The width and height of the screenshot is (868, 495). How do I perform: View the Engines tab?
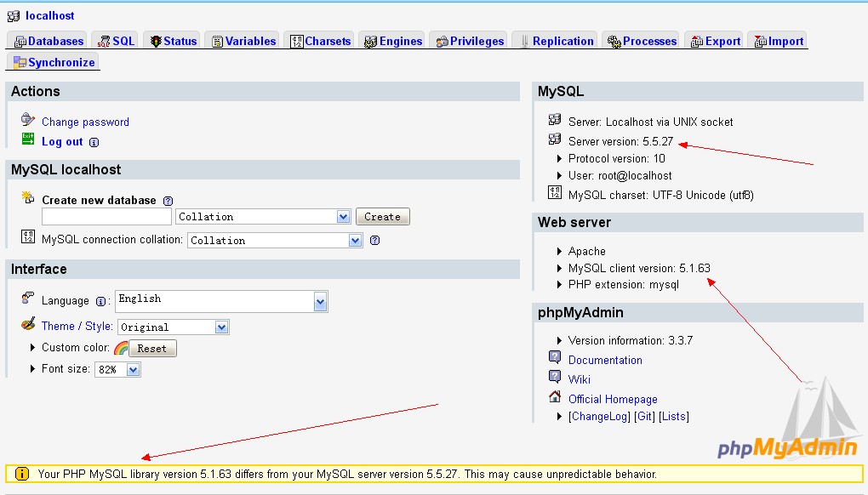coord(393,41)
